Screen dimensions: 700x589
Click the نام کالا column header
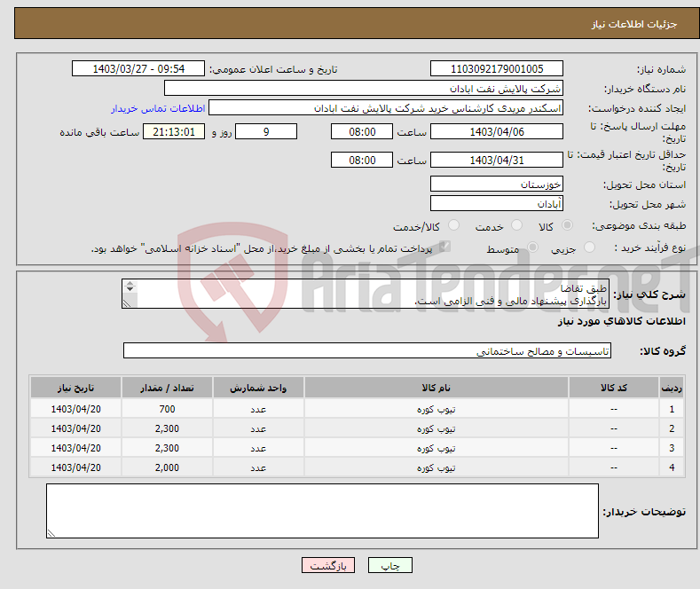[x=437, y=388]
